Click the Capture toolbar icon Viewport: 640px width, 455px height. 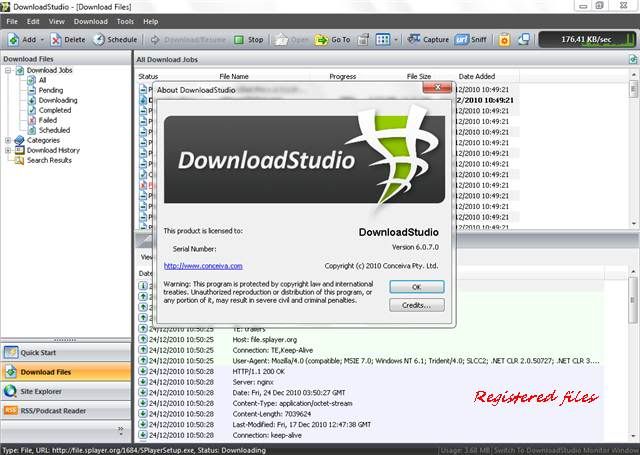pos(414,40)
